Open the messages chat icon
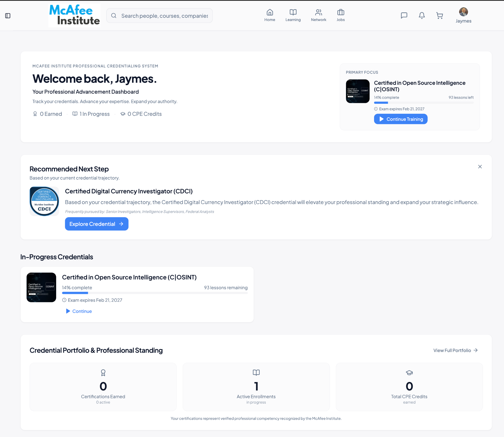 404,15
